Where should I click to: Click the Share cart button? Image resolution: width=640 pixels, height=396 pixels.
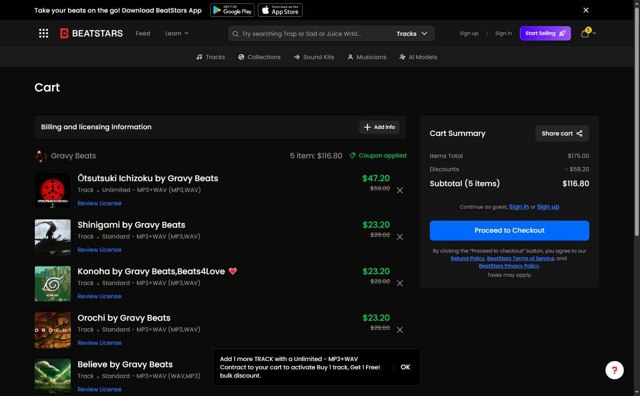pos(562,133)
